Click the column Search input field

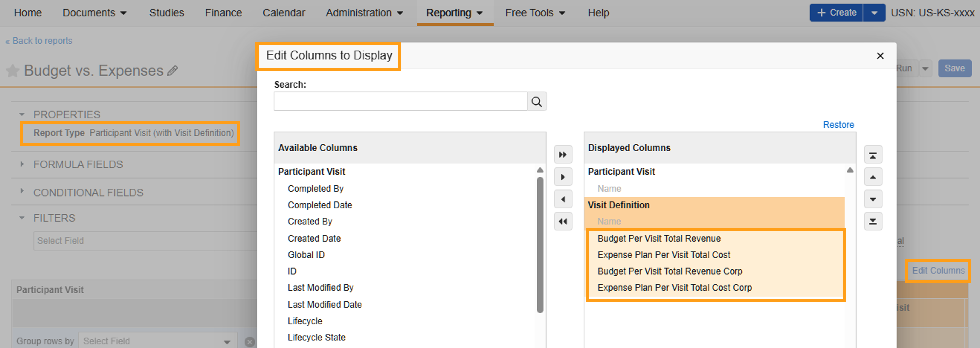click(400, 102)
